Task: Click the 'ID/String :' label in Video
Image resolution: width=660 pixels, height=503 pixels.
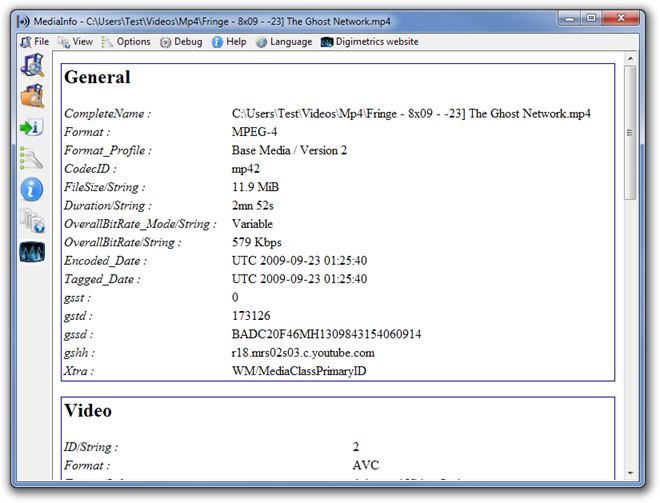Action: (91, 447)
